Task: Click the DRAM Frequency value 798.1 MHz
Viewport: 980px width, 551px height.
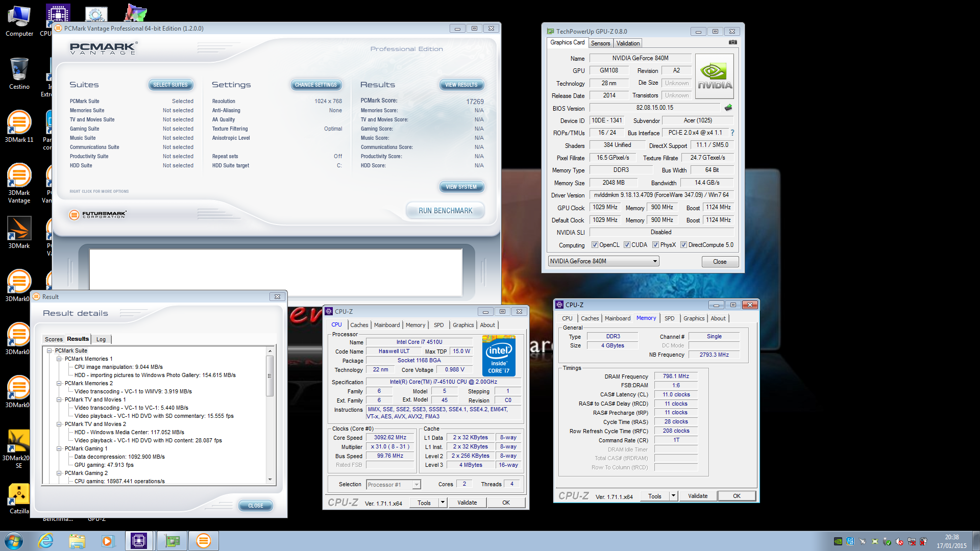Action: [676, 376]
